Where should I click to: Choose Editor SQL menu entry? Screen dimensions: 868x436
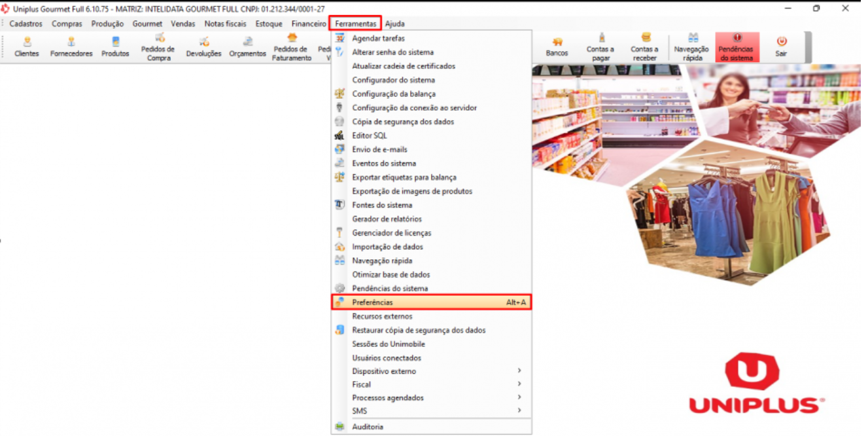click(x=370, y=136)
